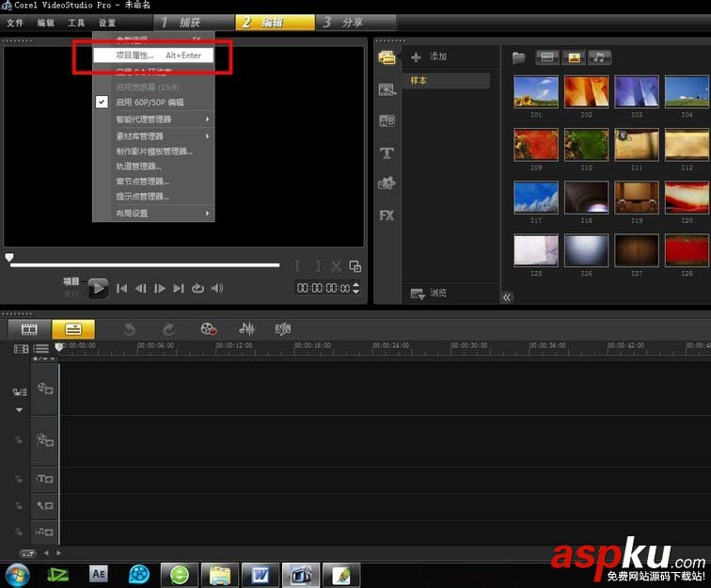Switch to the 1 Capture step tab
The height and width of the screenshot is (588, 711).
tap(194, 23)
